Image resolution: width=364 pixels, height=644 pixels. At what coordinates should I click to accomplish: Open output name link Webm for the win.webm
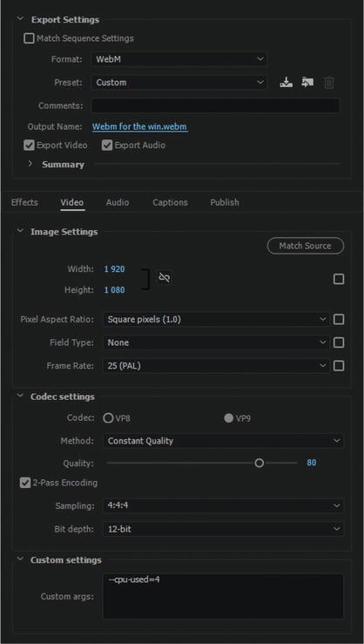tap(140, 126)
